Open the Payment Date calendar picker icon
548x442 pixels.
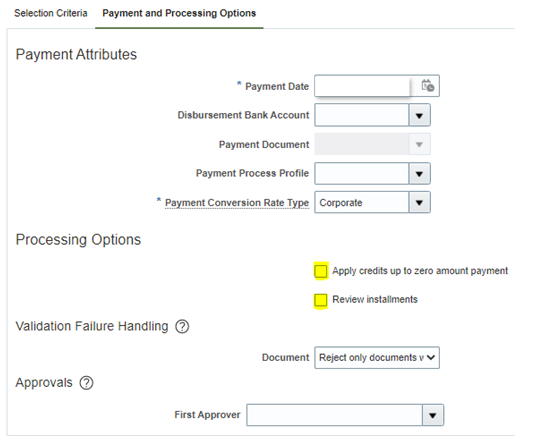tap(427, 86)
